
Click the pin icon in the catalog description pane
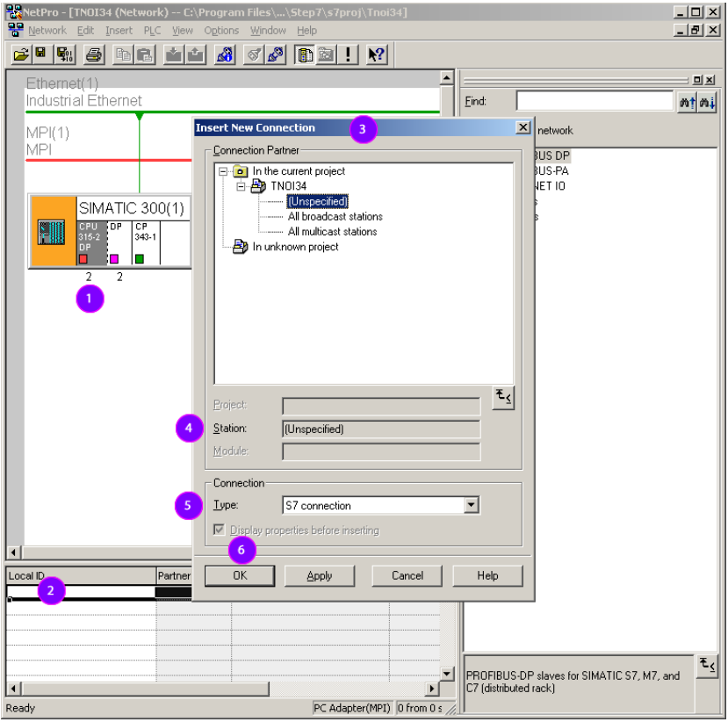(x=707, y=666)
